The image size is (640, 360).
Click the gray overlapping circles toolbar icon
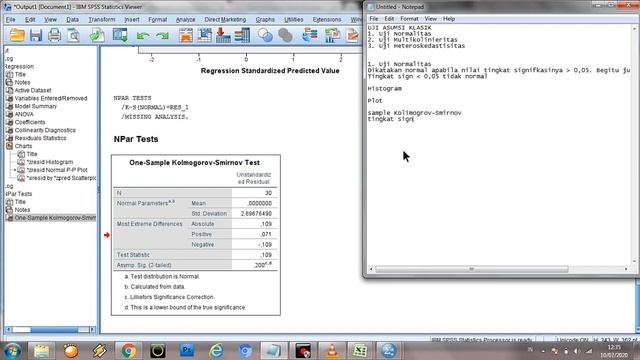coord(285,36)
